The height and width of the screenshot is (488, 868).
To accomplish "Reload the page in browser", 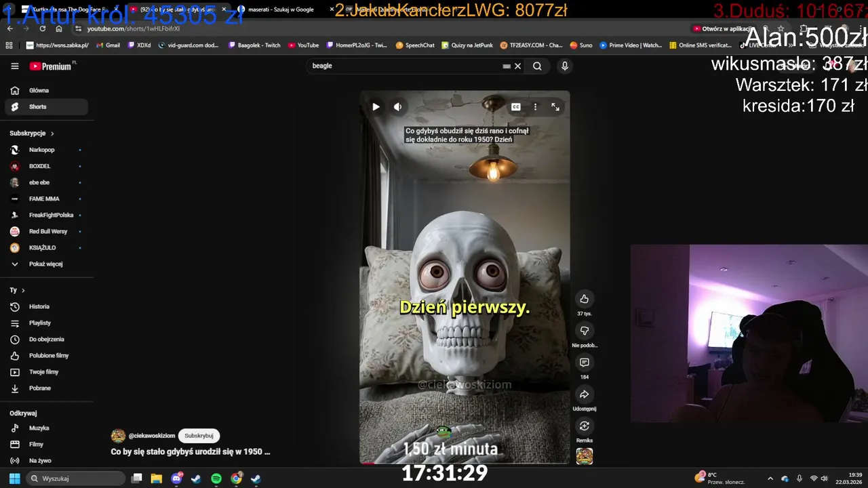I will click(x=42, y=28).
